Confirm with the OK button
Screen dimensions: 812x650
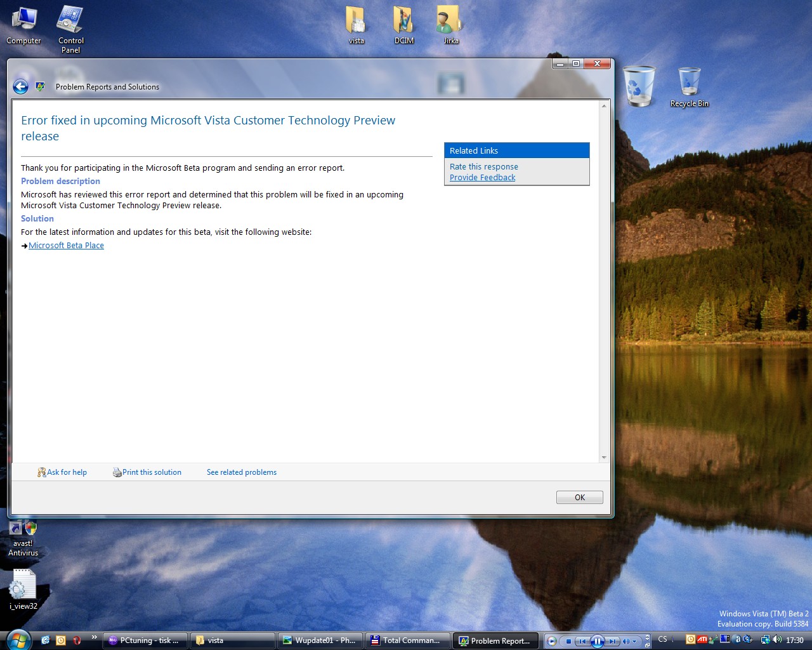coord(580,498)
